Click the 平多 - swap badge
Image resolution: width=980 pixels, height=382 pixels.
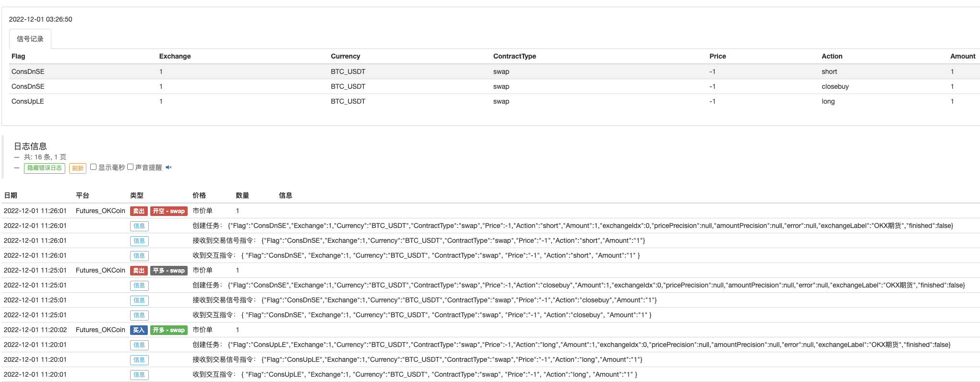tap(169, 271)
